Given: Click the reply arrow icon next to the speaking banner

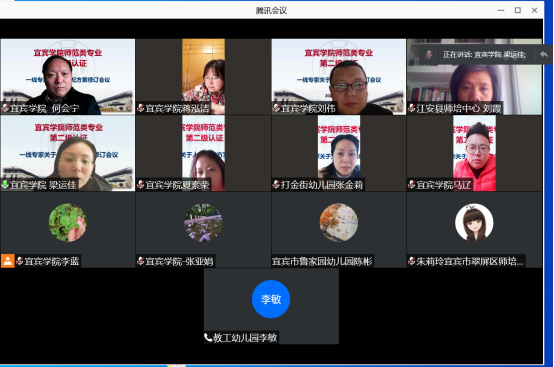Looking at the screenshot, I should click(x=544, y=54).
